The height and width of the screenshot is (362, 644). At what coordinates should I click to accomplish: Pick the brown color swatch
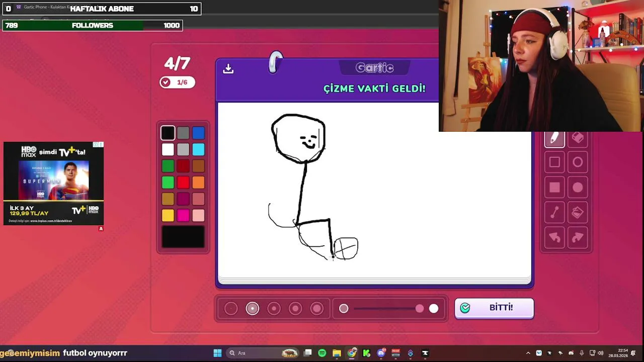point(198,166)
